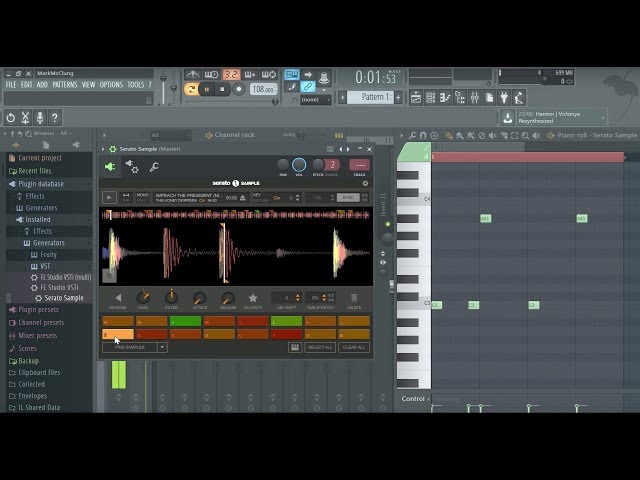Toggle the metronome icon

tap(192, 74)
